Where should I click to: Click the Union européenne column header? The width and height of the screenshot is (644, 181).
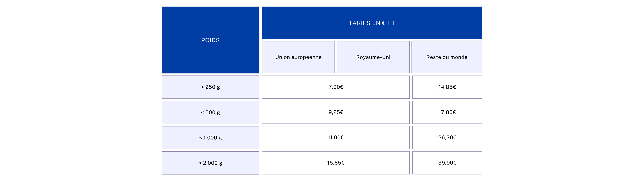(x=298, y=57)
